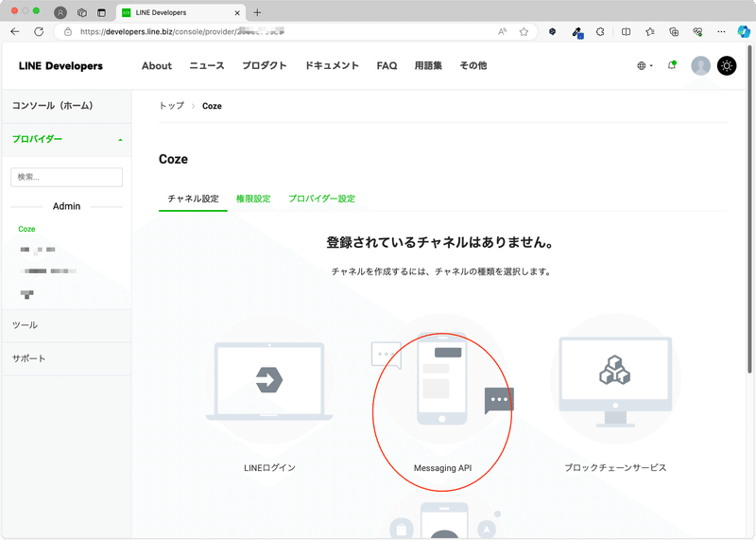Toggle dark mode sun icon

[727, 65]
